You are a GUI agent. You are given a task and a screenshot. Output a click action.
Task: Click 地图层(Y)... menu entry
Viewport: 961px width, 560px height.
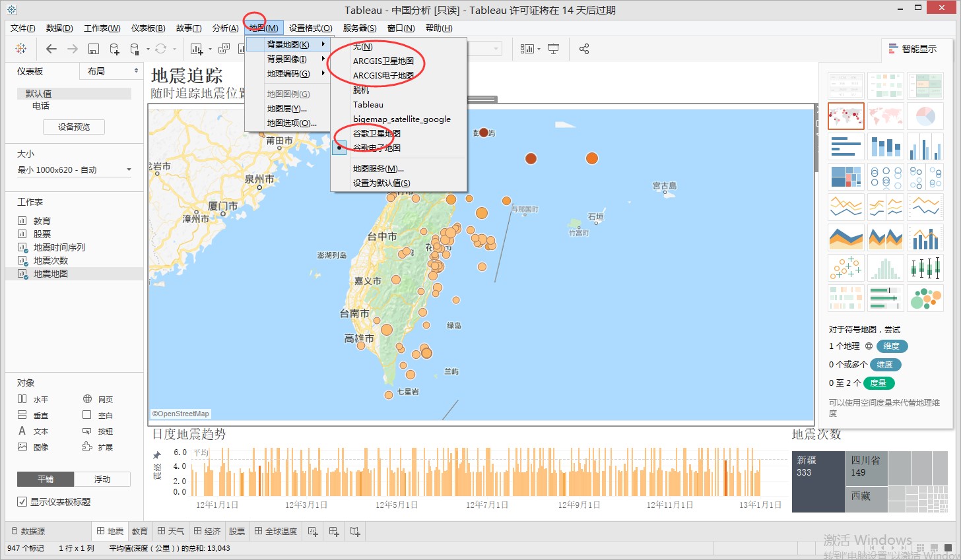pos(288,108)
